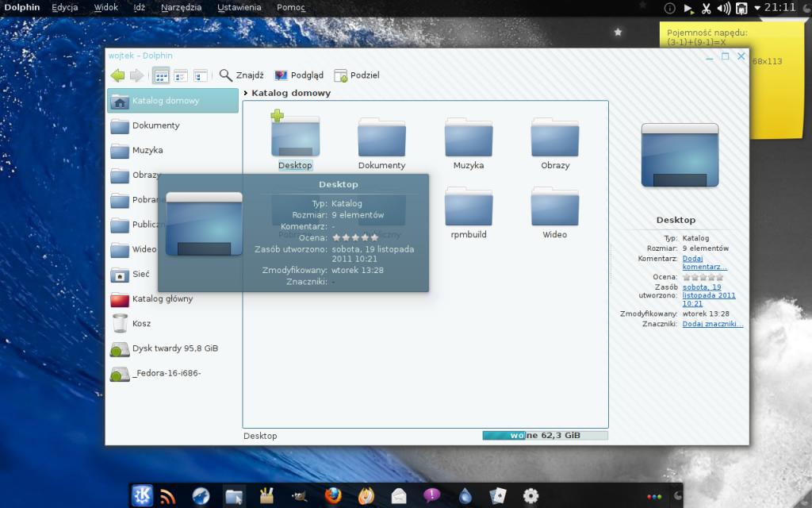The width and height of the screenshot is (812, 508).
Task: Switch to columns view mode
Action: [x=201, y=76]
